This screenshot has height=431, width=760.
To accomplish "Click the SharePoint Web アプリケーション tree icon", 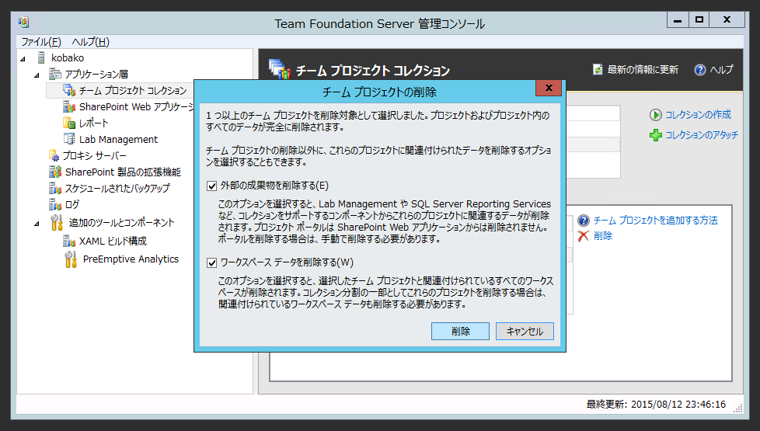I will pos(69,107).
